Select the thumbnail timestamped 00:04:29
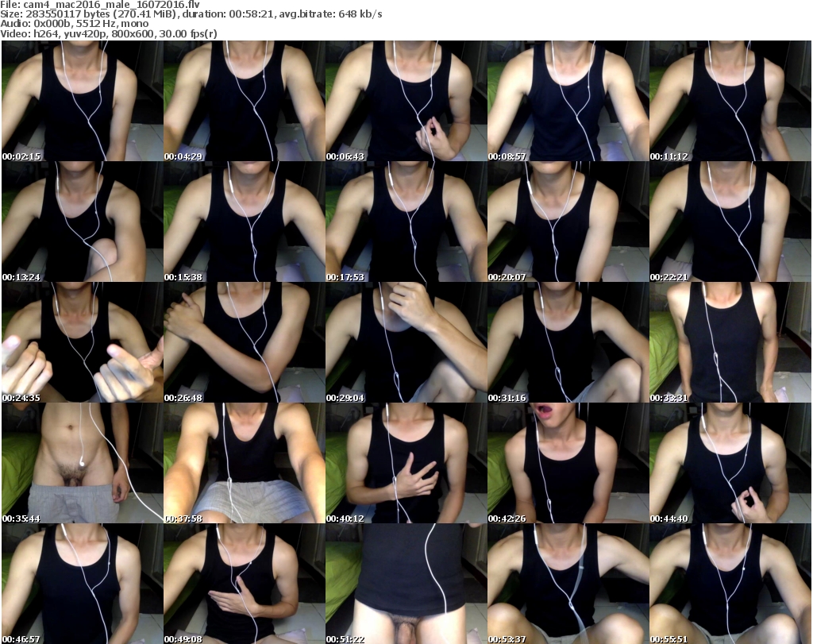The width and height of the screenshot is (813, 644). click(245, 101)
